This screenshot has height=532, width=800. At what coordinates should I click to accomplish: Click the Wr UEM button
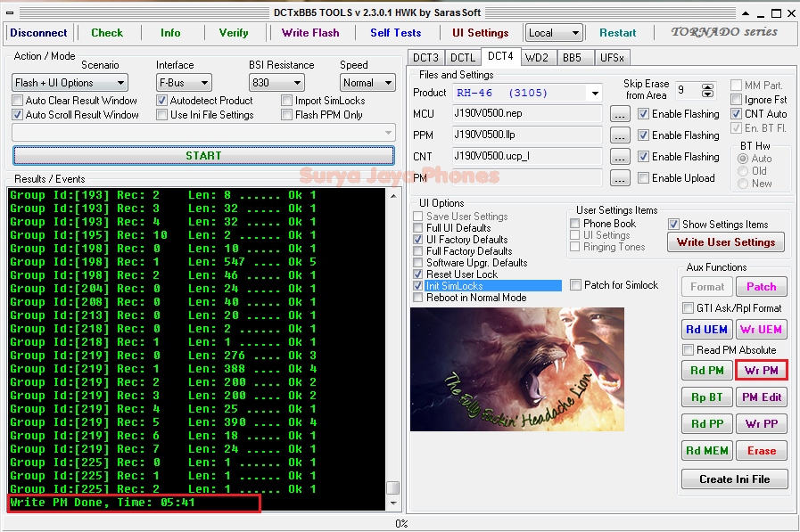click(762, 330)
